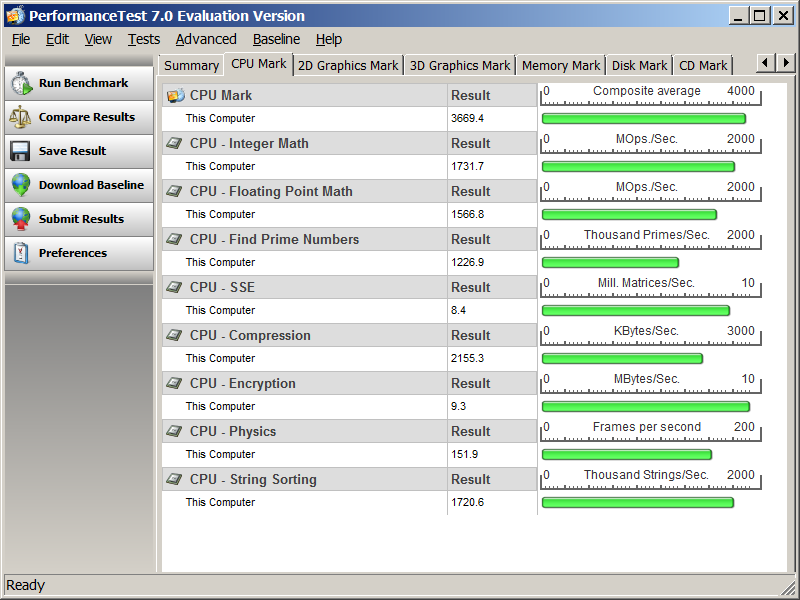Switch to the Summary tab

point(191,65)
